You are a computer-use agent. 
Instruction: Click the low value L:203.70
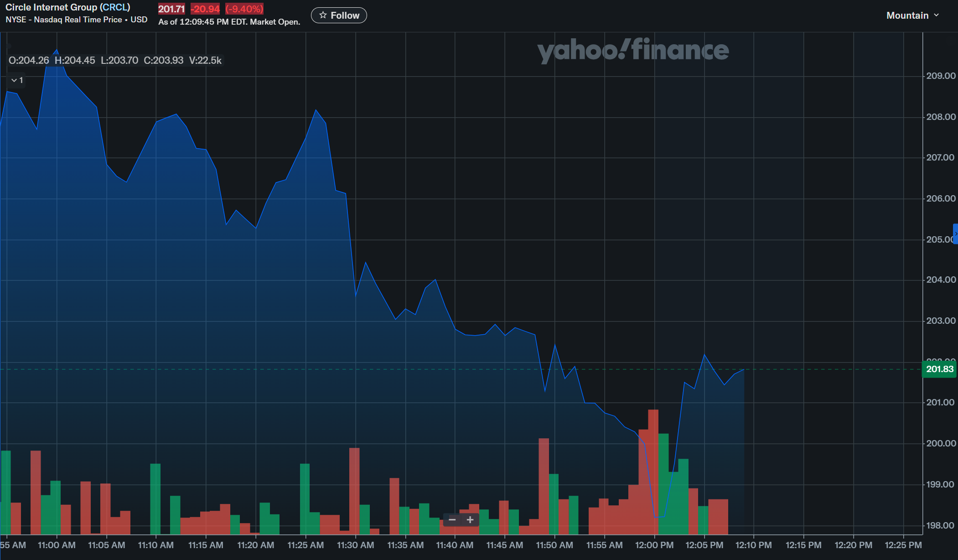coord(119,60)
